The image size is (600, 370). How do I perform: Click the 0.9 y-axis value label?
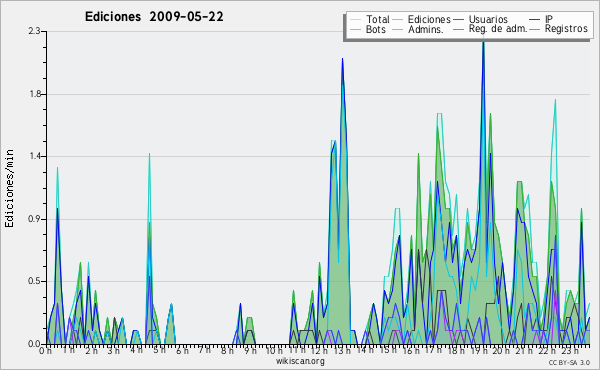click(x=35, y=219)
